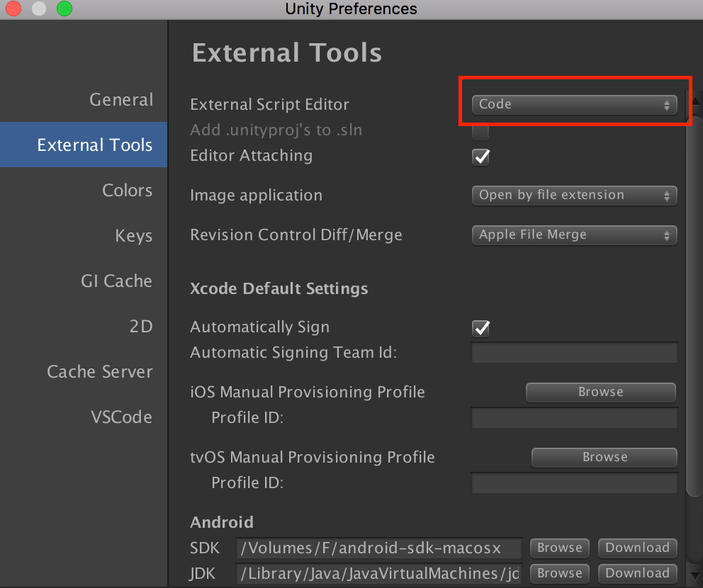Uncheck the Automatically Sign checkbox
This screenshot has height=588, width=703.
point(481,328)
